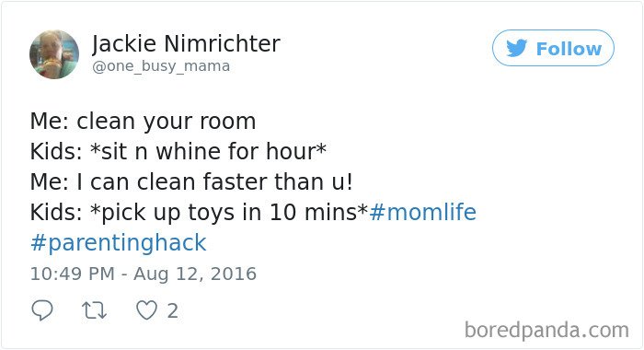
Task: Open the #momlife hashtag
Action: pos(422,212)
